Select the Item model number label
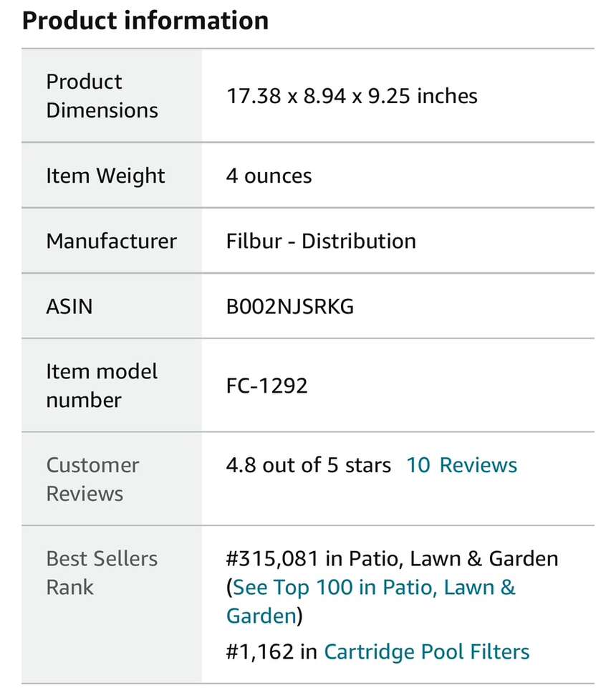 (102, 386)
